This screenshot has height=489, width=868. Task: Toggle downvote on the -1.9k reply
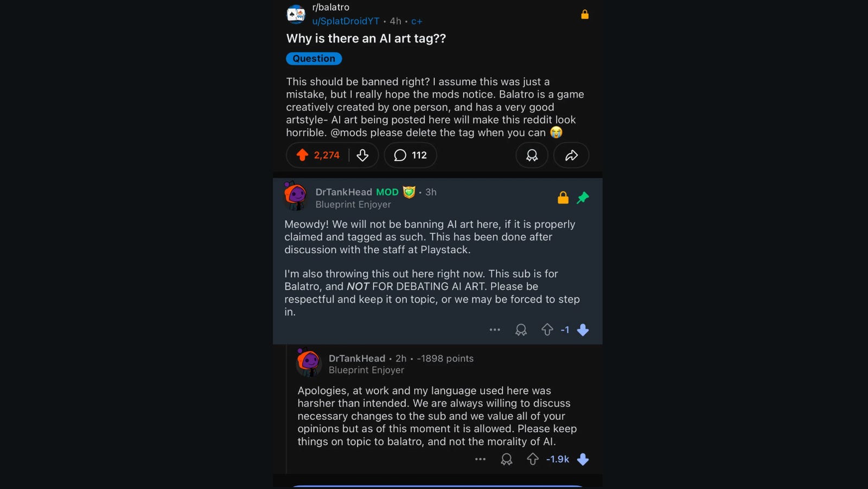point(583,459)
